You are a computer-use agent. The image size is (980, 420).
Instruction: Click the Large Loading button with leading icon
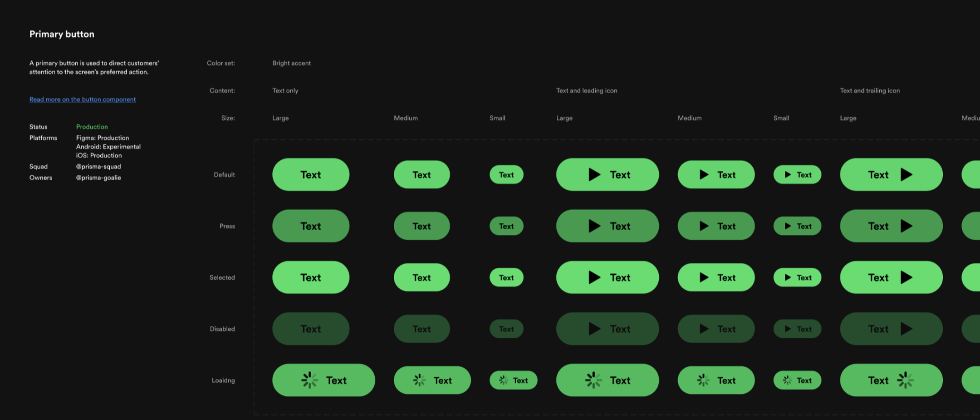pyautogui.click(x=607, y=380)
